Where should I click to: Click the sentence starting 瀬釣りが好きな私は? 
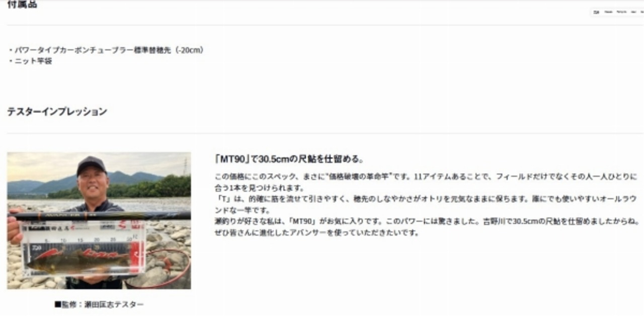[427, 222]
